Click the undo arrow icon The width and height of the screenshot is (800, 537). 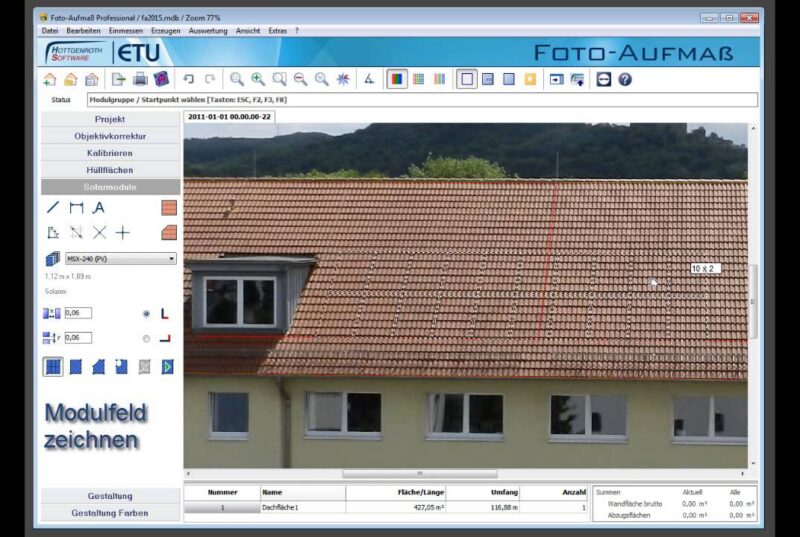[188, 79]
